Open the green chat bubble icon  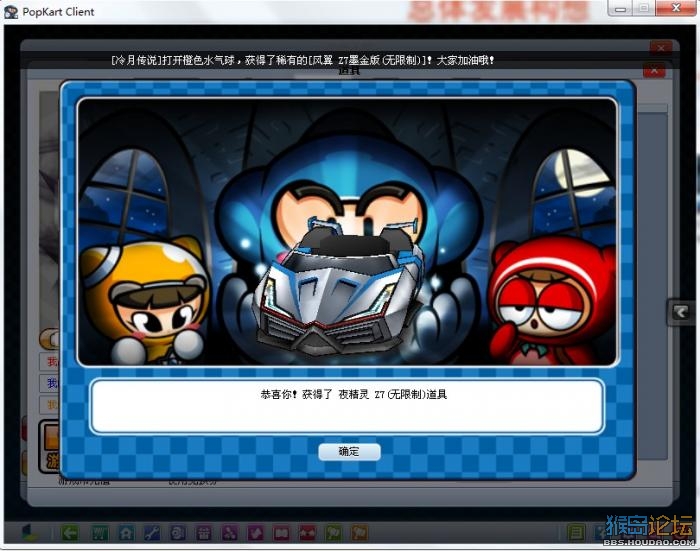click(333, 533)
